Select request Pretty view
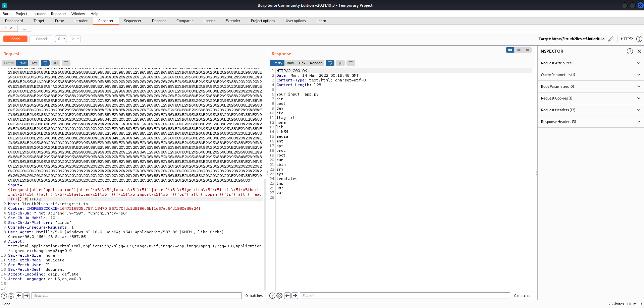 click(x=9, y=63)
